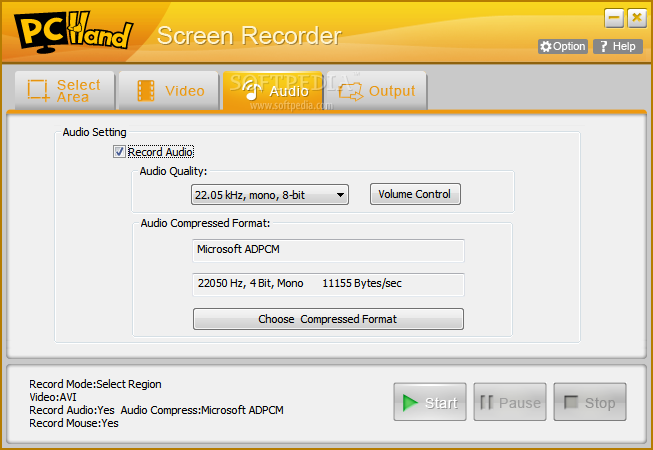Click the PC Hand logo
Image resolution: width=653 pixels, height=450 pixels.
[x=74, y=33]
